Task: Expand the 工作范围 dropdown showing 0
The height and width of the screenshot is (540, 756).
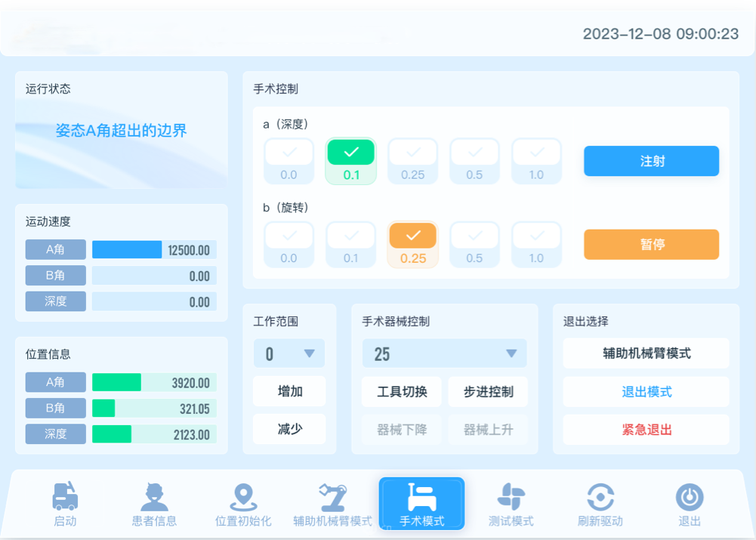Action: pyautogui.click(x=289, y=353)
